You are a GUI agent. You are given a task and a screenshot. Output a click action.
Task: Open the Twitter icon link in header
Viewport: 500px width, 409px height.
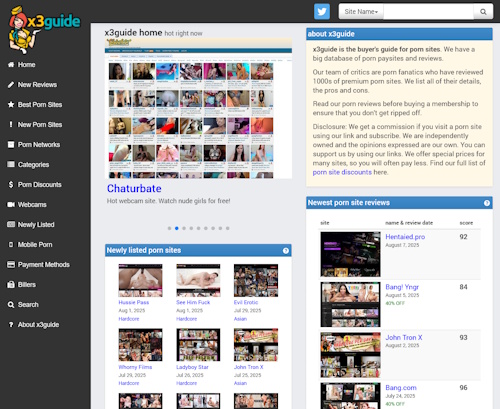(322, 12)
